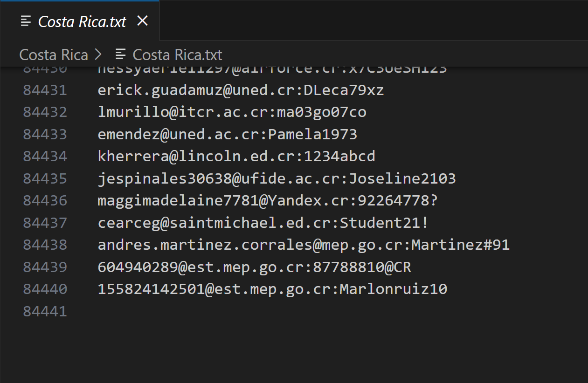Open the Costa Rica folder breadcrumb
588x383 pixels.
coord(54,55)
